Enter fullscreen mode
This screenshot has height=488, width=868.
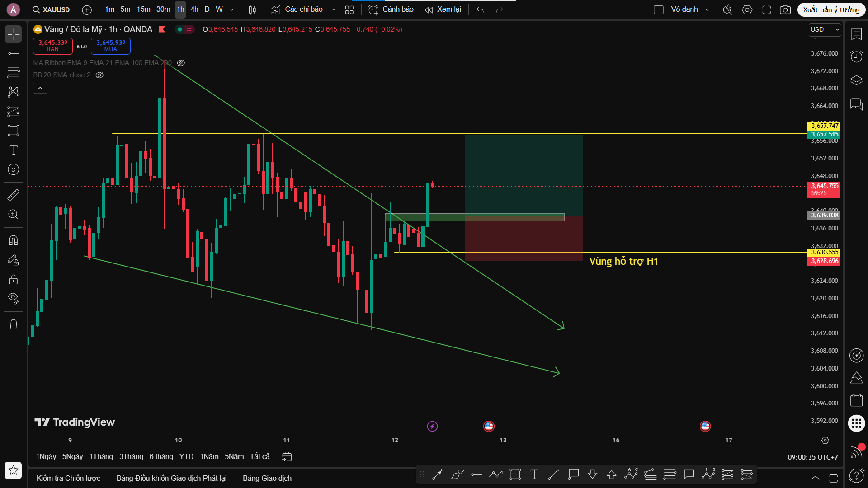coord(767,9)
